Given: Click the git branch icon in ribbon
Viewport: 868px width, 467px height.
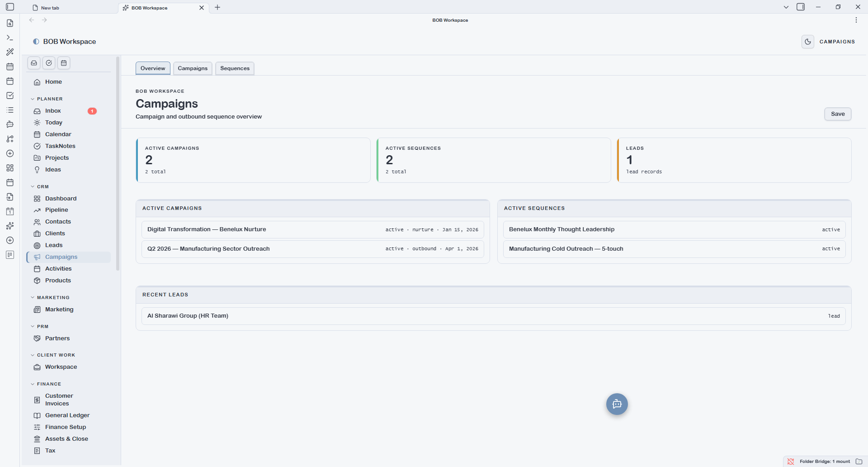Looking at the screenshot, I should pos(10,139).
